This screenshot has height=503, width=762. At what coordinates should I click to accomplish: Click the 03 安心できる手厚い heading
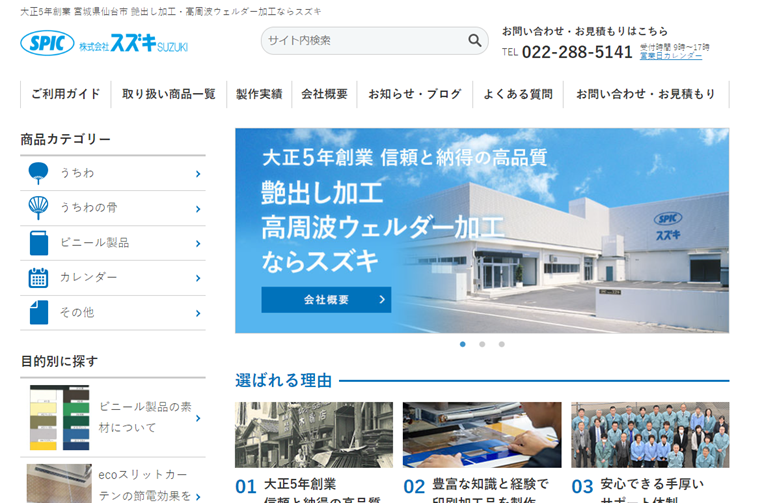[638, 490]
